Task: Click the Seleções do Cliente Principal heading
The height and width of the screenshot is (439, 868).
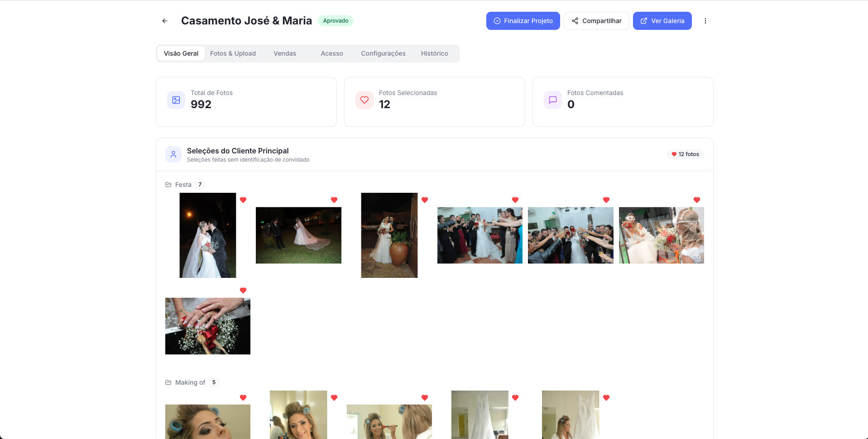Action: tap(238, 151)
